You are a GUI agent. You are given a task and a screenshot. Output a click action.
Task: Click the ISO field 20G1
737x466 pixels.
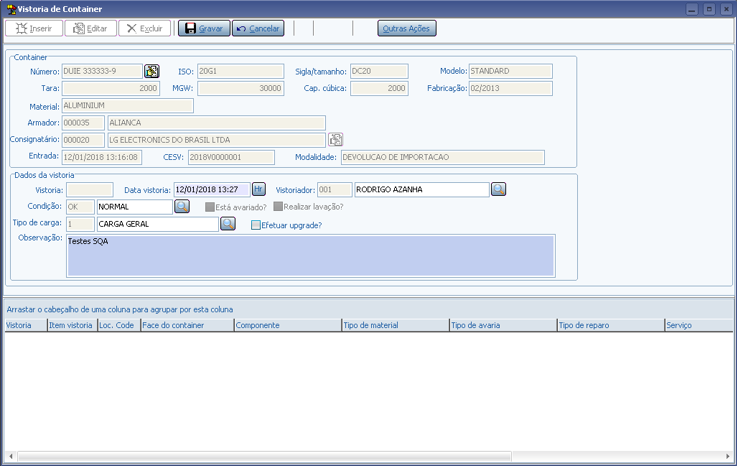click(241, 71)
